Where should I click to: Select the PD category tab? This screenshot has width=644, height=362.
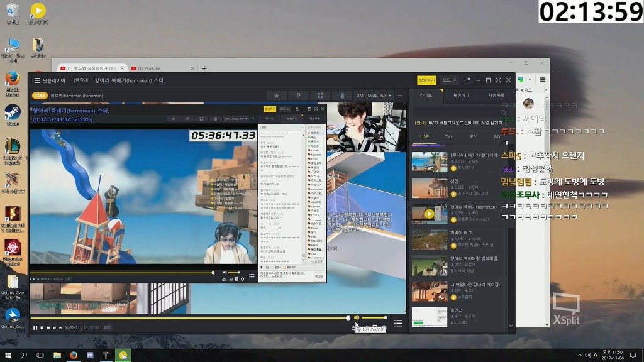tap(473, 136)
